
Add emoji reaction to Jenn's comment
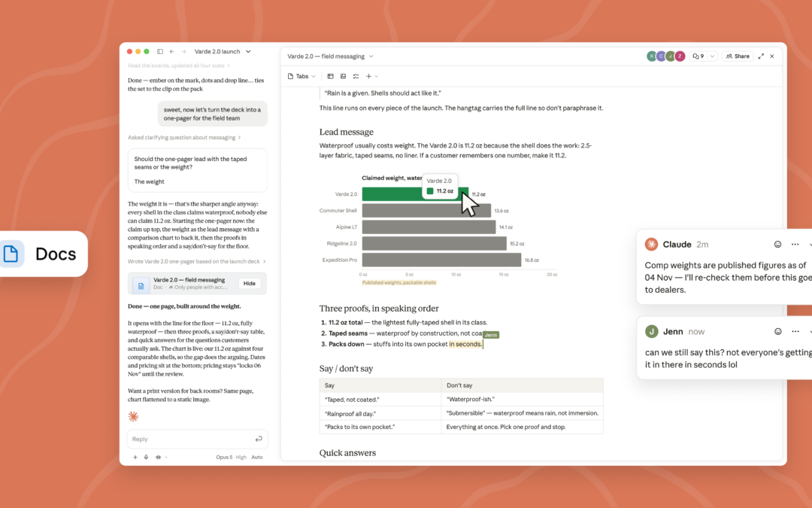(x=778, y=331)
